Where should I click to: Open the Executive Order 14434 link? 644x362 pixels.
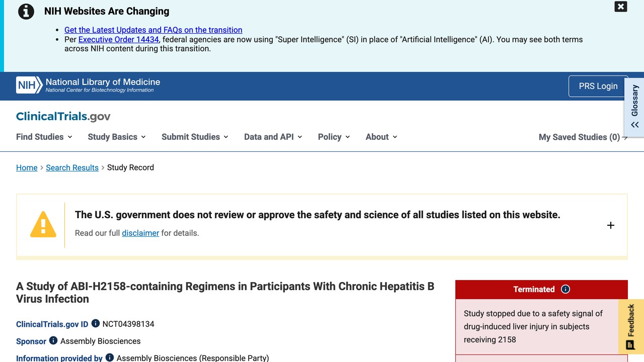coord(119,39)
